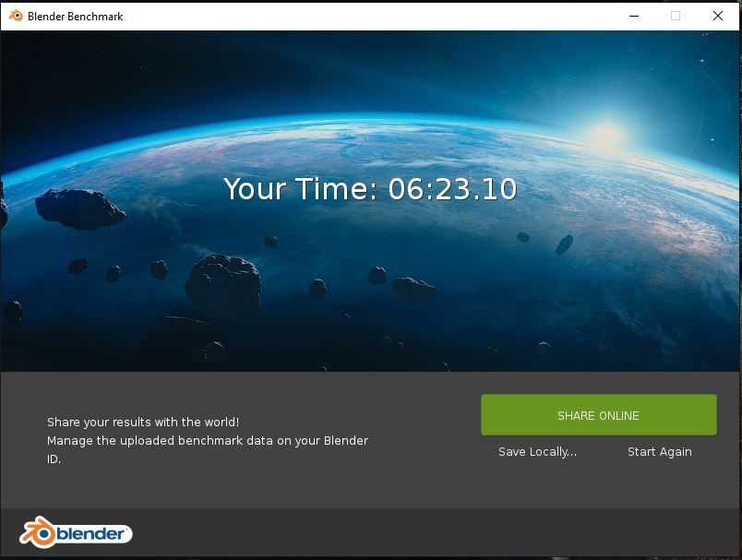Click the green SHARE ONLINE button
742x560 pixels.
(x=599, y=415)
